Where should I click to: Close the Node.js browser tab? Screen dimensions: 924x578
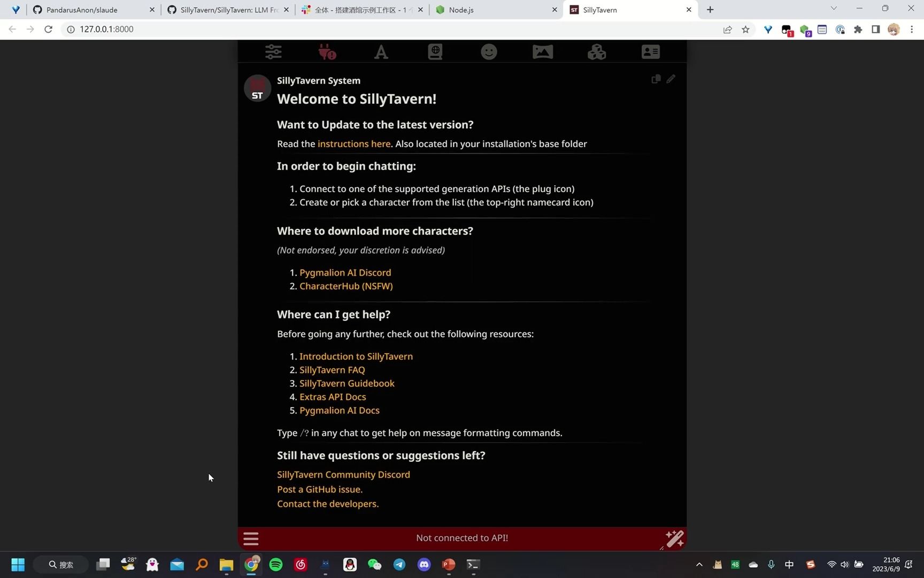(555, 10)
